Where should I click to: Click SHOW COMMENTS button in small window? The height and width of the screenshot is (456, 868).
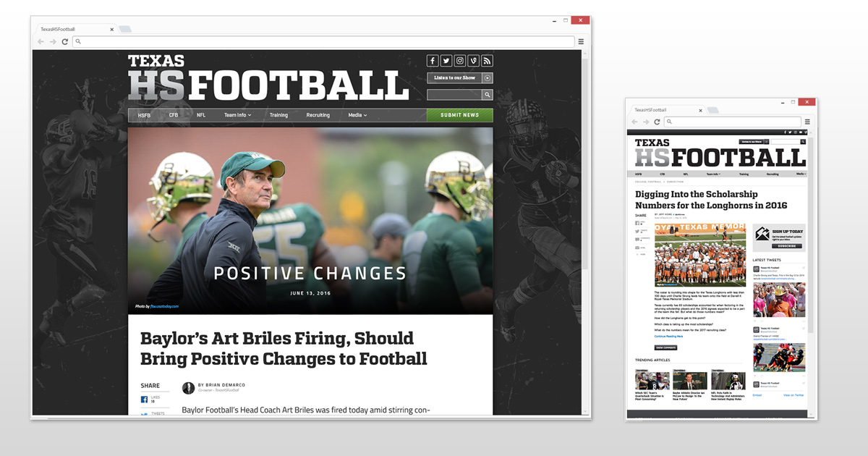click(x=665, y=347)
